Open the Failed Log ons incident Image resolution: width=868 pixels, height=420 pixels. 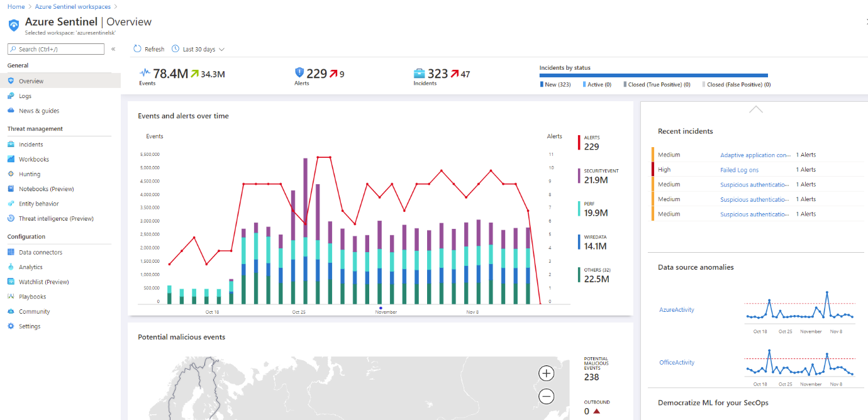pos(740,170)
